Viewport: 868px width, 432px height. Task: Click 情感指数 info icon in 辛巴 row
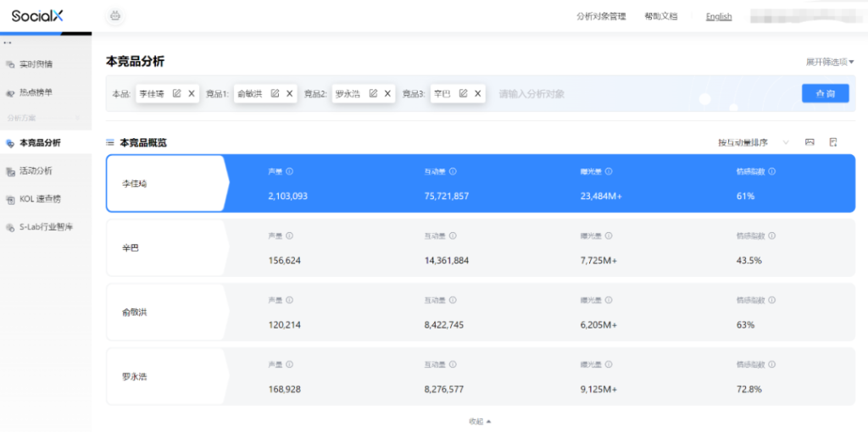[x=772, y=235]
